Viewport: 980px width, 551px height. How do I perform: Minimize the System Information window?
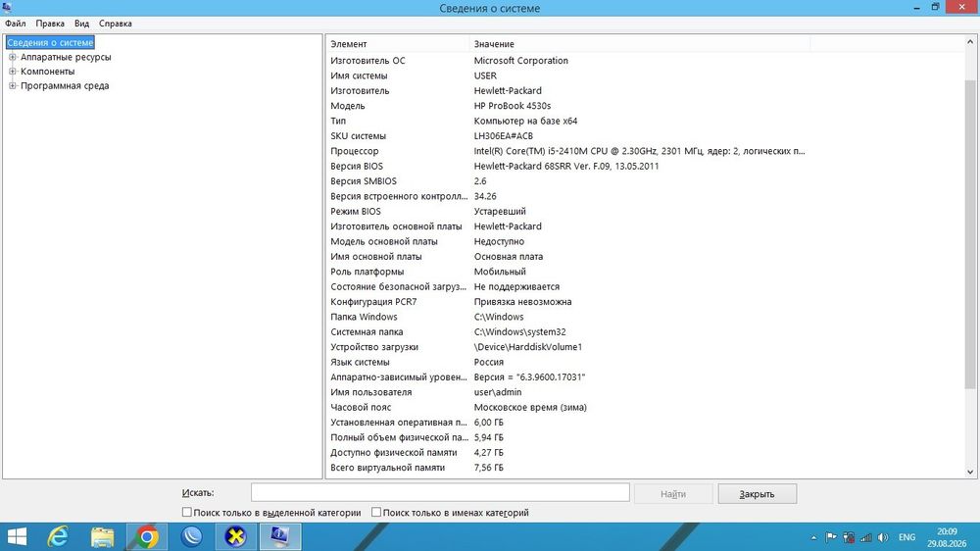(917, 8)
